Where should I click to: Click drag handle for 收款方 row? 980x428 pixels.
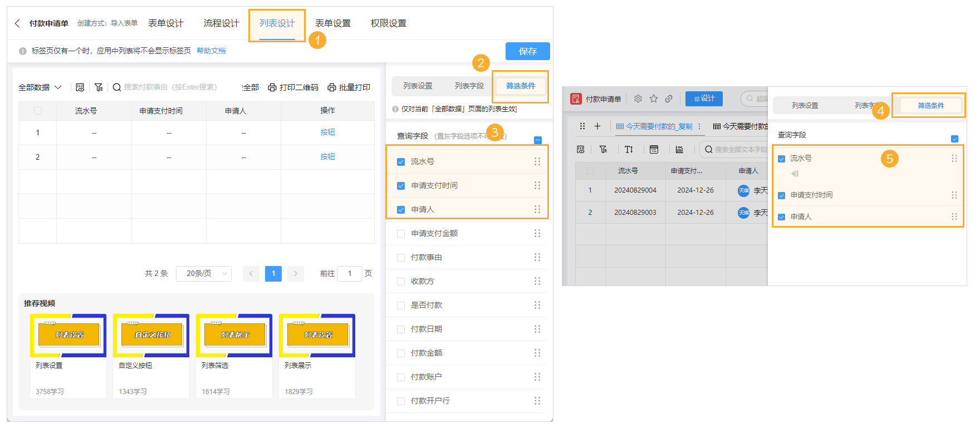tap(537, 281)
